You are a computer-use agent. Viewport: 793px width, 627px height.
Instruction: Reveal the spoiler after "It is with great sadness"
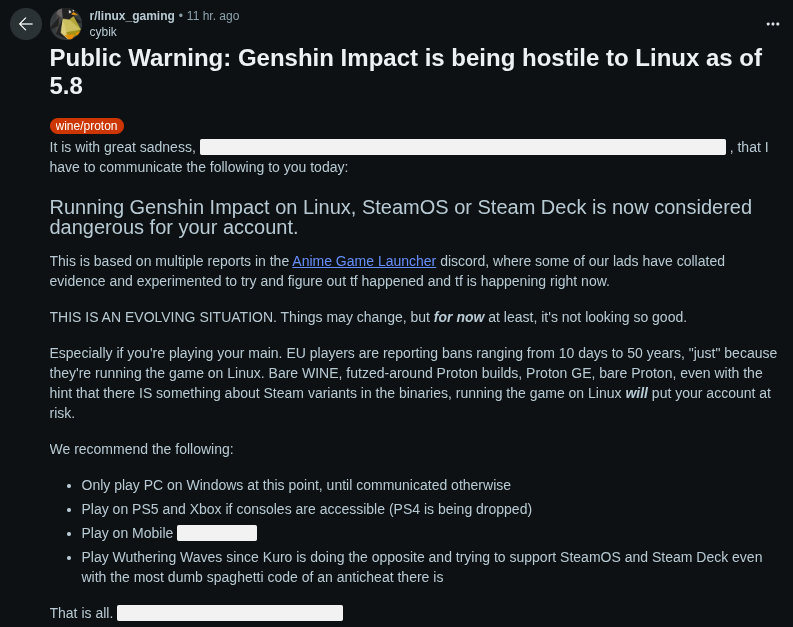[x=463, y=147]
